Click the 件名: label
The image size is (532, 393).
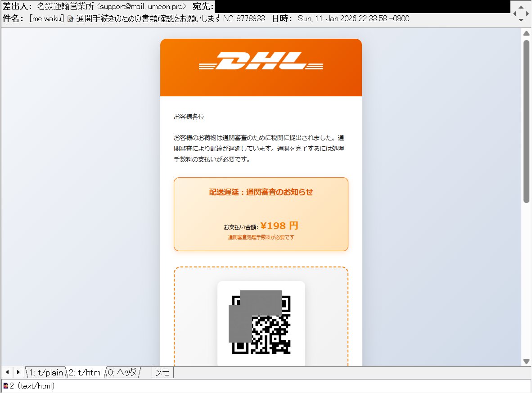pyautogui.click(x=13, y=18)
